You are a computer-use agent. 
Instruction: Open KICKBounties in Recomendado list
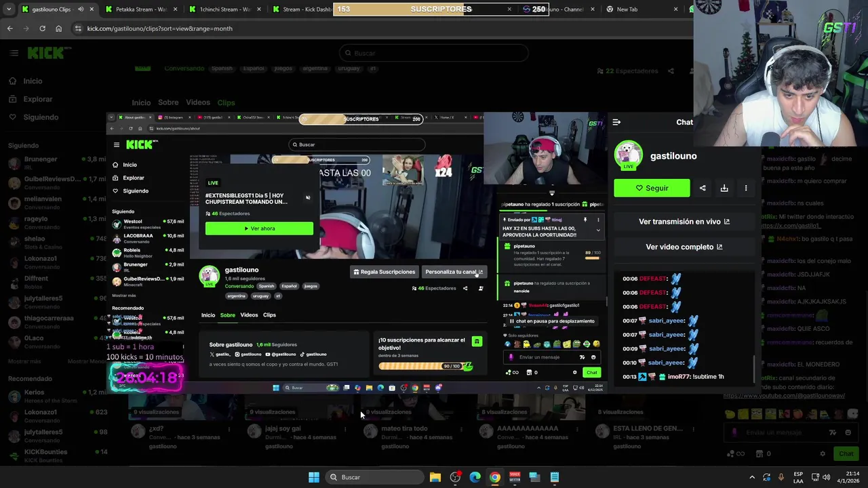pyautogui.click(x=58, y=455)
